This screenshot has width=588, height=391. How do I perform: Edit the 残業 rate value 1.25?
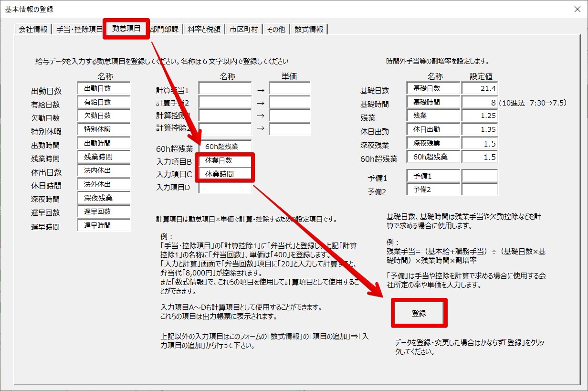click(480, 116)
